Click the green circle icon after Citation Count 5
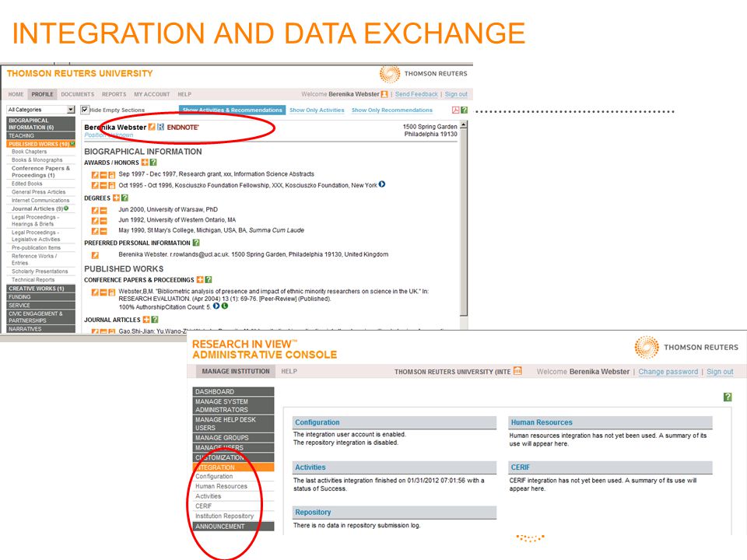 click(225, 306)
